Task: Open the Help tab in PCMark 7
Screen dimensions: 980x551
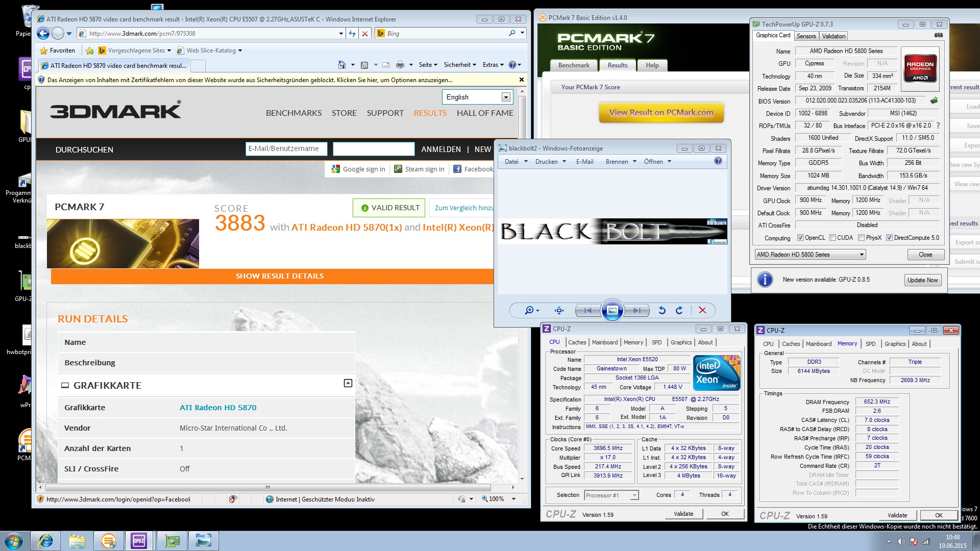Action: click(652, 65)
